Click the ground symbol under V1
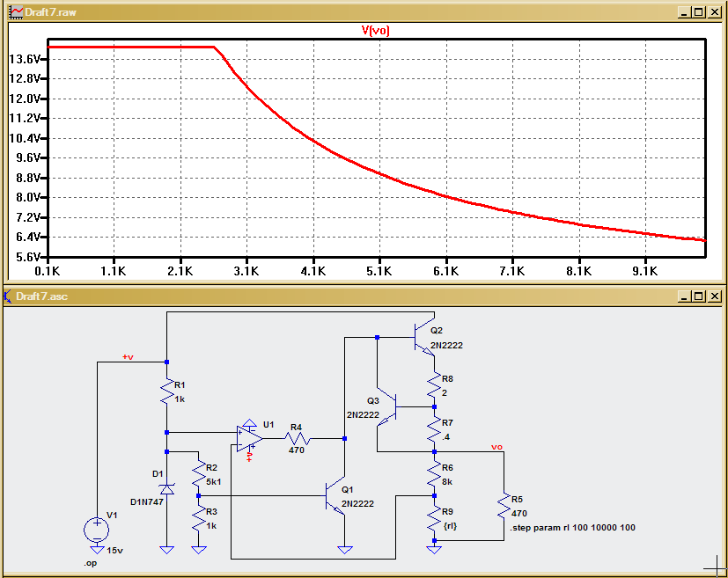 [97, 550]
